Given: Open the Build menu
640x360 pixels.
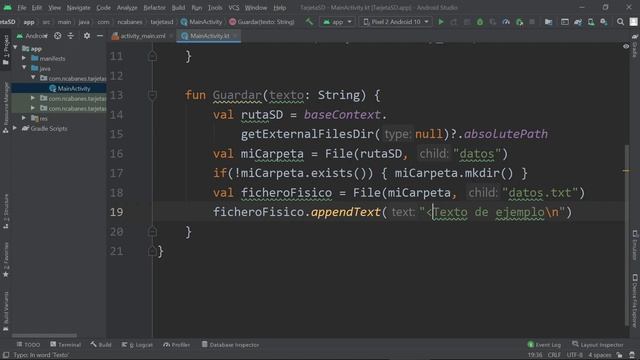Looking at the screenshot, I should coord(178,7).
